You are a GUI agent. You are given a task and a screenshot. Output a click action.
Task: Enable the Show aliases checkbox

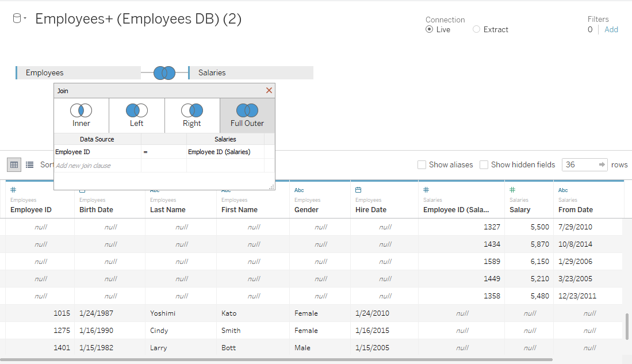tap(422, 165)
